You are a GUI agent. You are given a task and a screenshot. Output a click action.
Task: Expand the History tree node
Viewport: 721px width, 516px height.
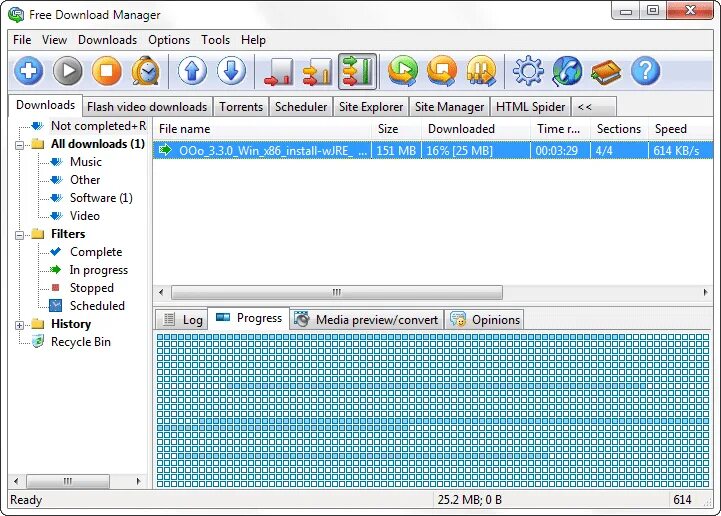(19, 325)
